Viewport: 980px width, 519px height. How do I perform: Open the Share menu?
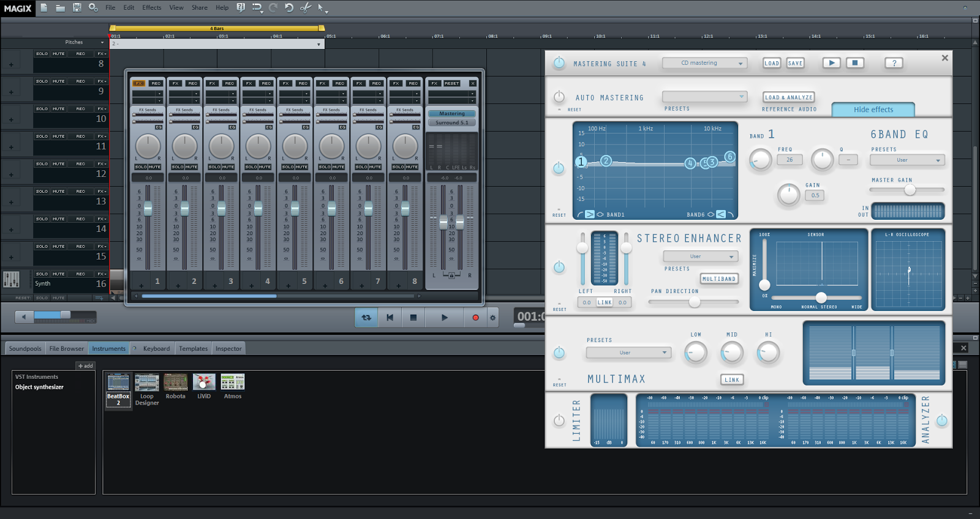(x=200, y=7)
